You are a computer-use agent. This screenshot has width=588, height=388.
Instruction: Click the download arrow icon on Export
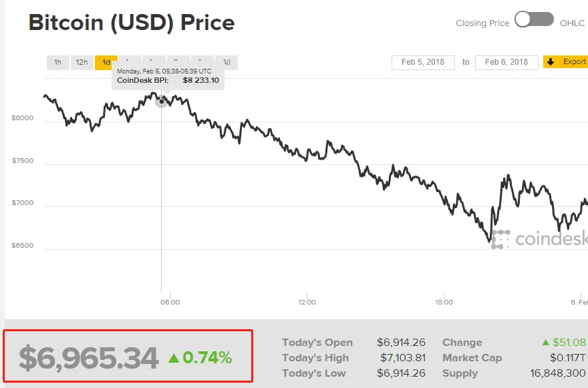click(x=551, y=62)
